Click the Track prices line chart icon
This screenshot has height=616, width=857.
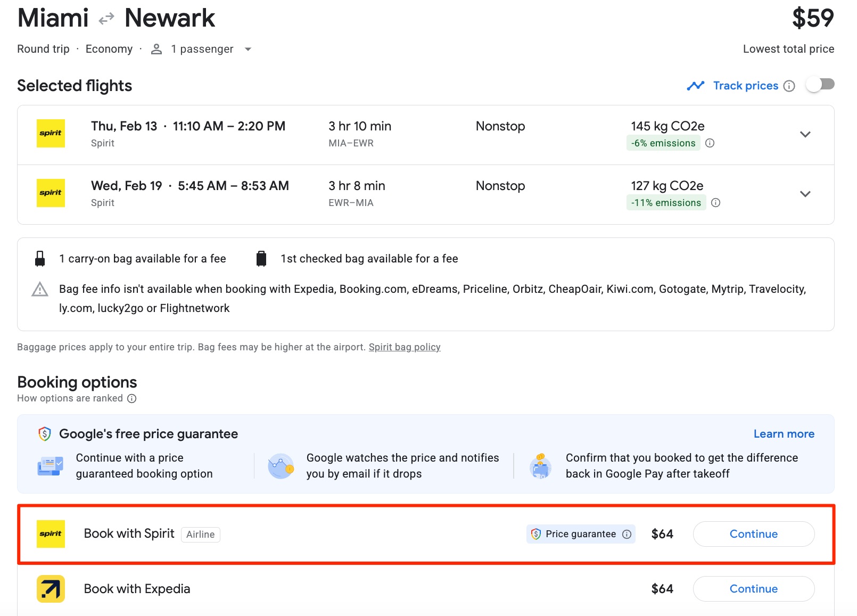click(696, 85)
